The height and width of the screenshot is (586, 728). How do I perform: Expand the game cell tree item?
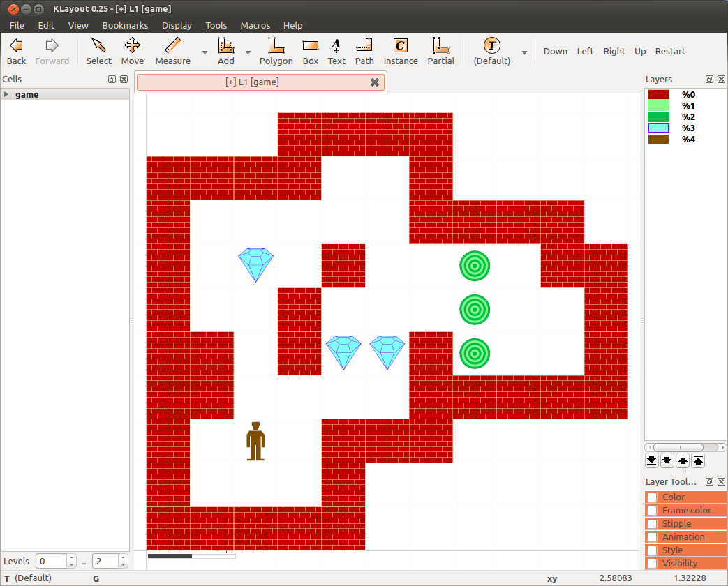(x=6, y=95)
